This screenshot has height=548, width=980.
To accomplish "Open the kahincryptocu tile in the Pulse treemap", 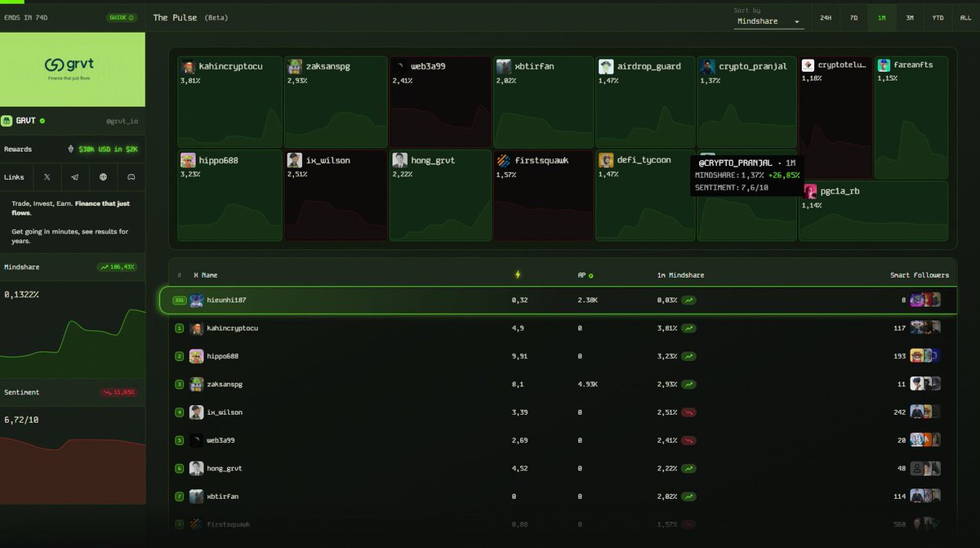I will [x=230, y=102].
